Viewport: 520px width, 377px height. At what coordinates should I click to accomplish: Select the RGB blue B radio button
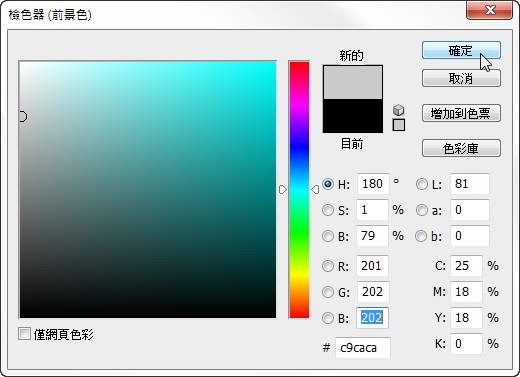pos(328,318)
